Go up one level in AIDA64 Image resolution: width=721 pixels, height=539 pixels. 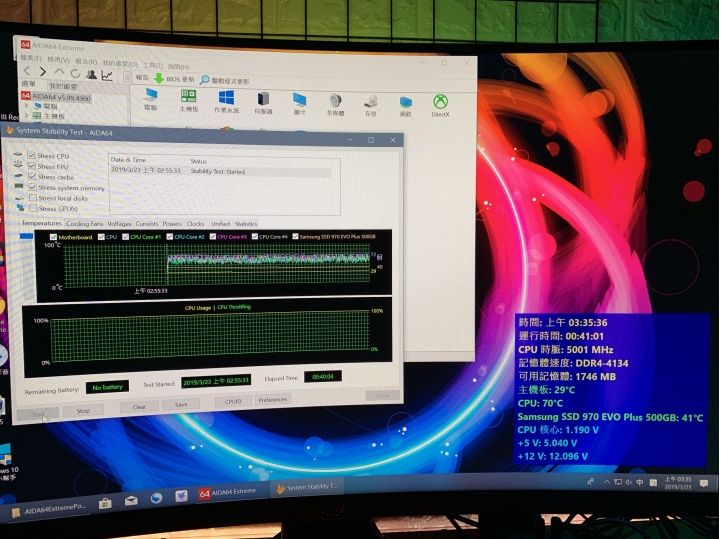[x=59, y=72]
